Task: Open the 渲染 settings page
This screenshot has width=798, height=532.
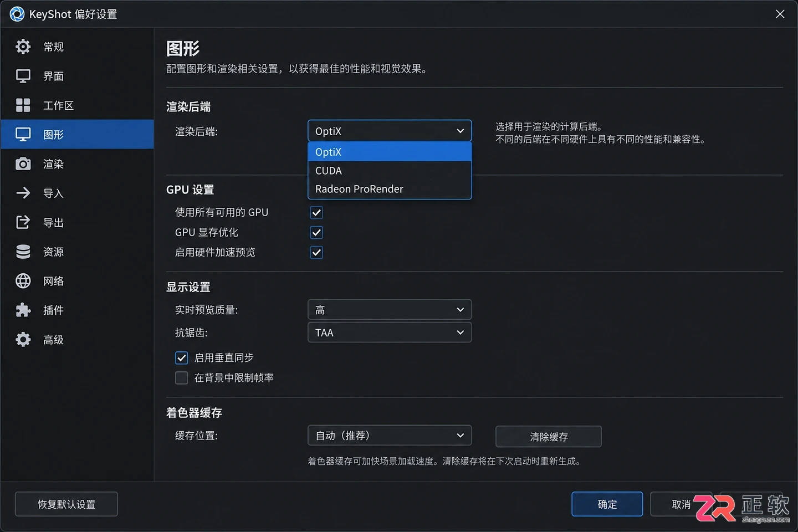Action: coord(77,164)
